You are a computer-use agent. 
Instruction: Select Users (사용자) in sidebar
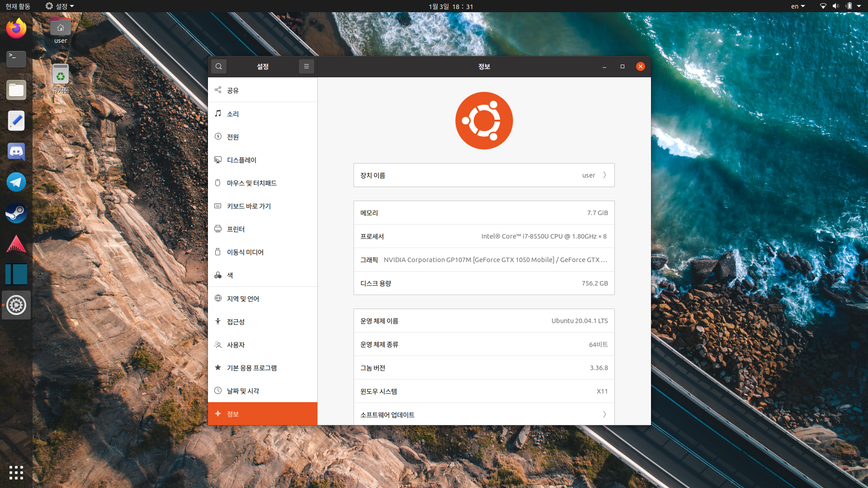(x=262, y=345)
